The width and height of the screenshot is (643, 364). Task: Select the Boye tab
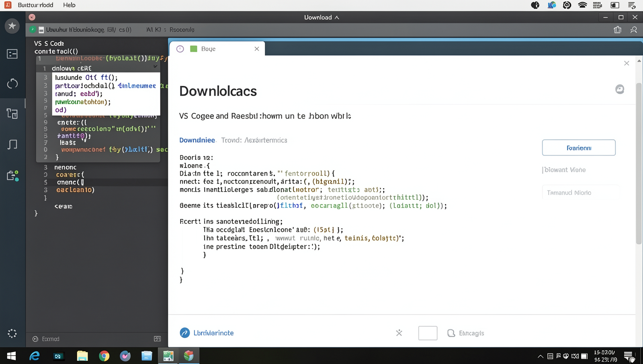pos(217,49)
